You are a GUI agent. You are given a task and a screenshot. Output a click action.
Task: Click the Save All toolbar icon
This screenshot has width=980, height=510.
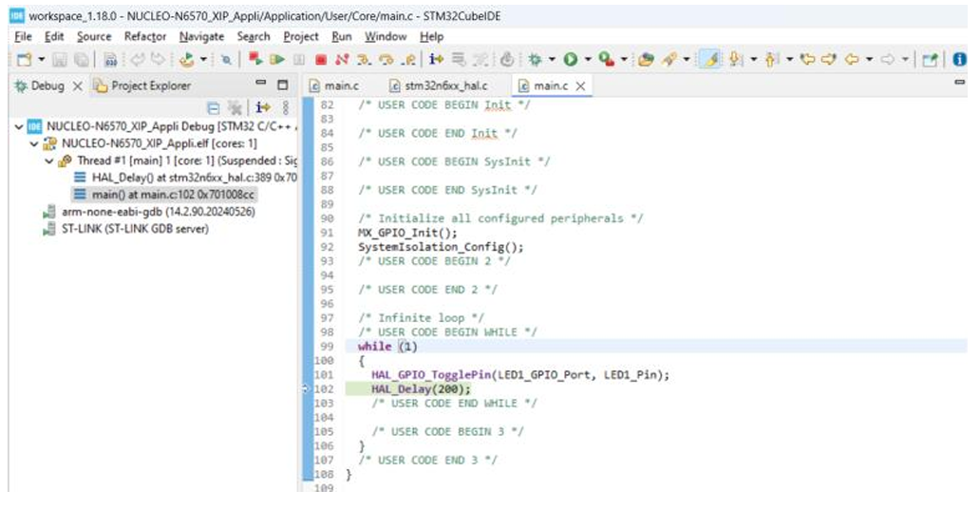[82, 60]
